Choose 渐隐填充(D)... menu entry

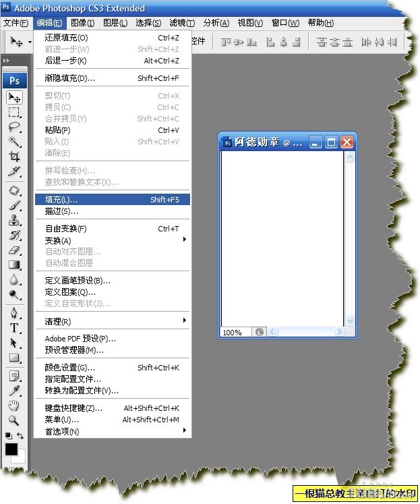(113, 78)
